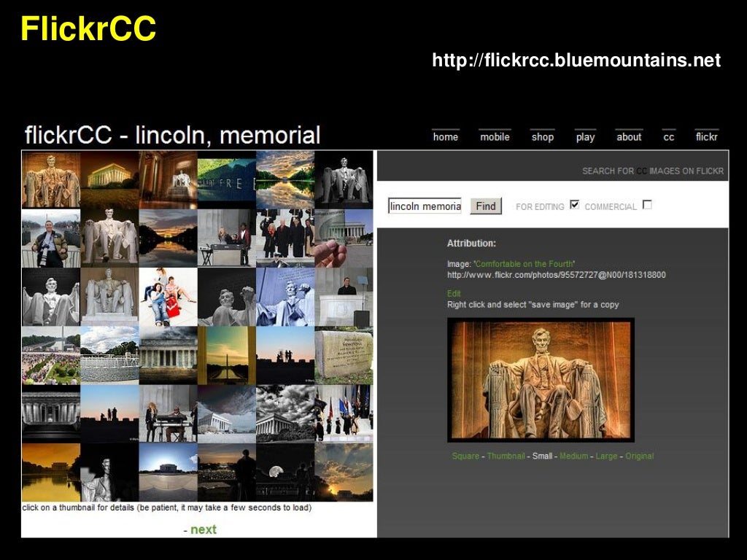This screenshot has width=747, height=560.
Task: Click the flickr photo URL text
Action: (x=556, y=275)
